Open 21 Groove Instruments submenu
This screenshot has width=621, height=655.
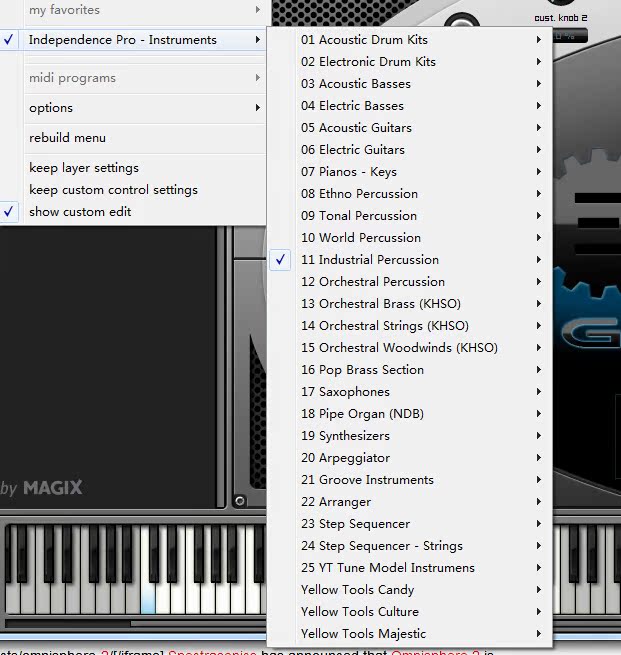point(410,480)
